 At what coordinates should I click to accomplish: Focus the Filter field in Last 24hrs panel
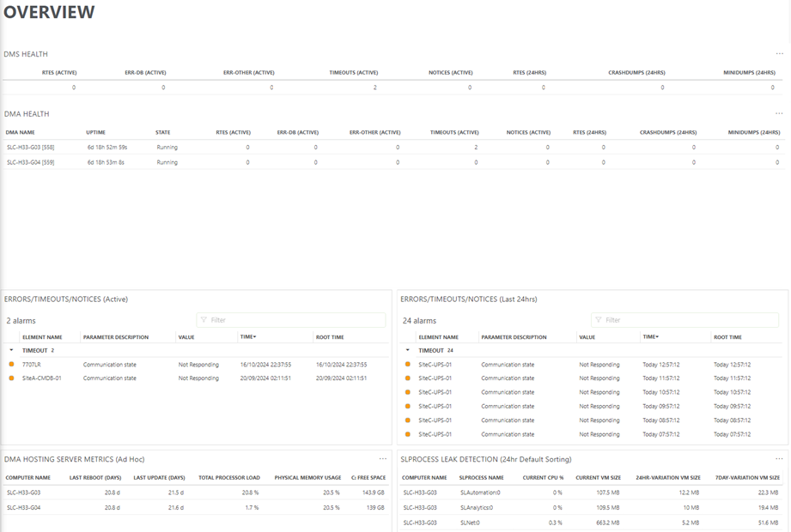(685, 320)
